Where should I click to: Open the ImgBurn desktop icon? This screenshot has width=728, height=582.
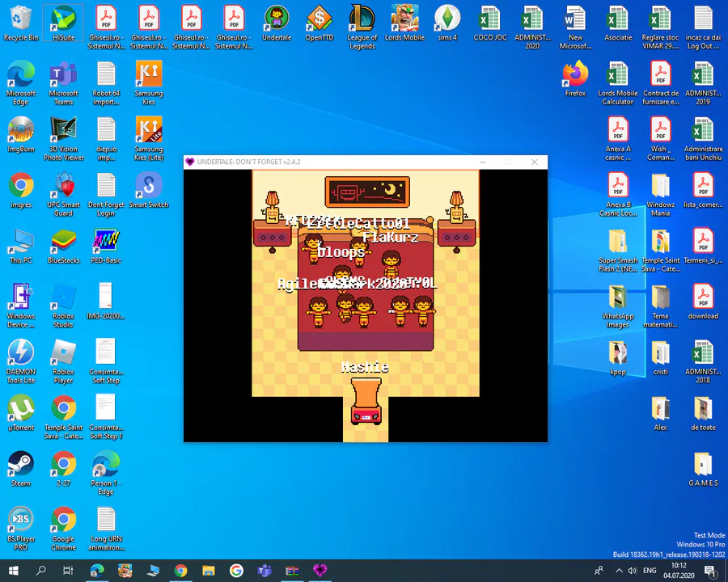(x=20, y=135)
